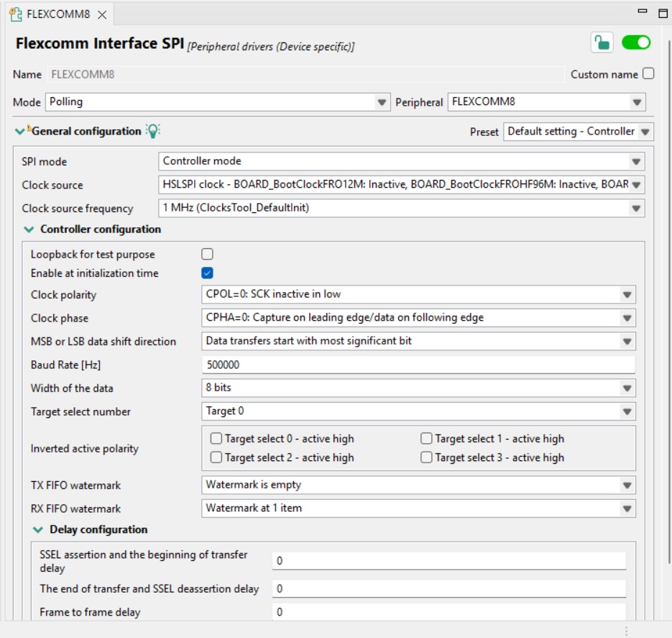
Task: Click the lightbulb hint icon
Action: (152, 131)
